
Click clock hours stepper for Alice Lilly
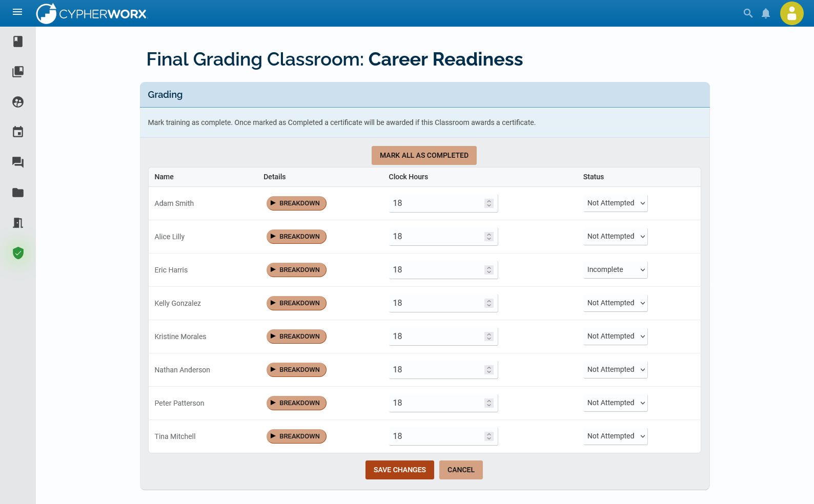489,237
